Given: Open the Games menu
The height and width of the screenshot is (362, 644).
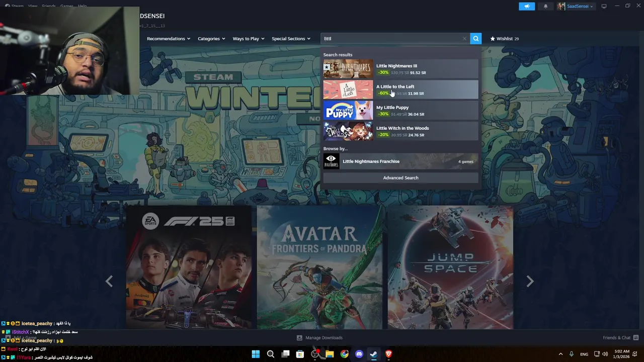Looking at the screenshot, I should 66,6.
